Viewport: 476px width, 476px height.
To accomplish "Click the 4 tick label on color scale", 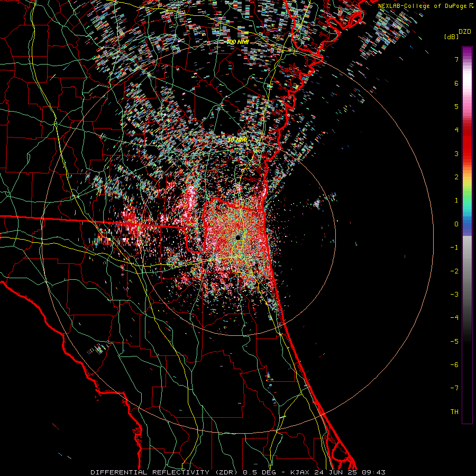I will [456, 130].
